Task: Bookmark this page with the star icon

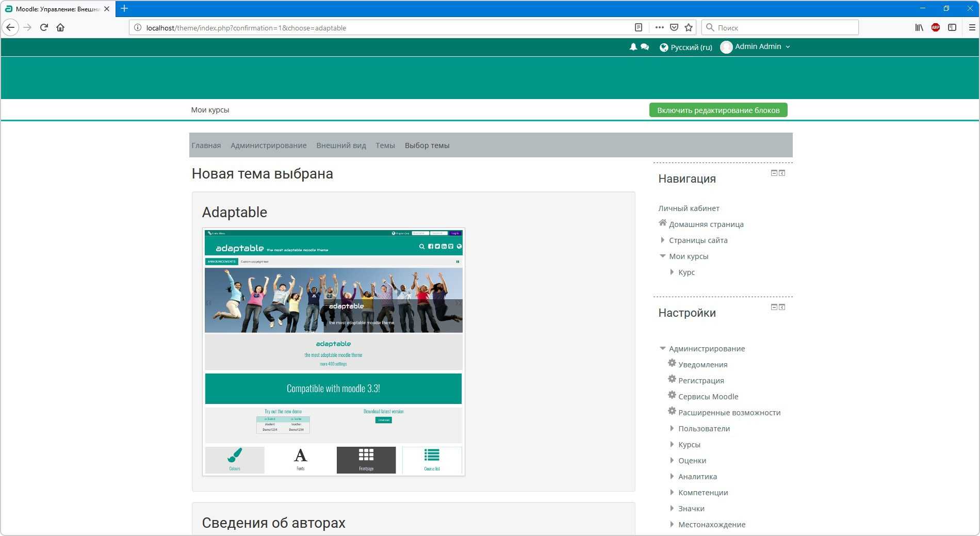Action: pyautogui.click(x=689, y=27)
